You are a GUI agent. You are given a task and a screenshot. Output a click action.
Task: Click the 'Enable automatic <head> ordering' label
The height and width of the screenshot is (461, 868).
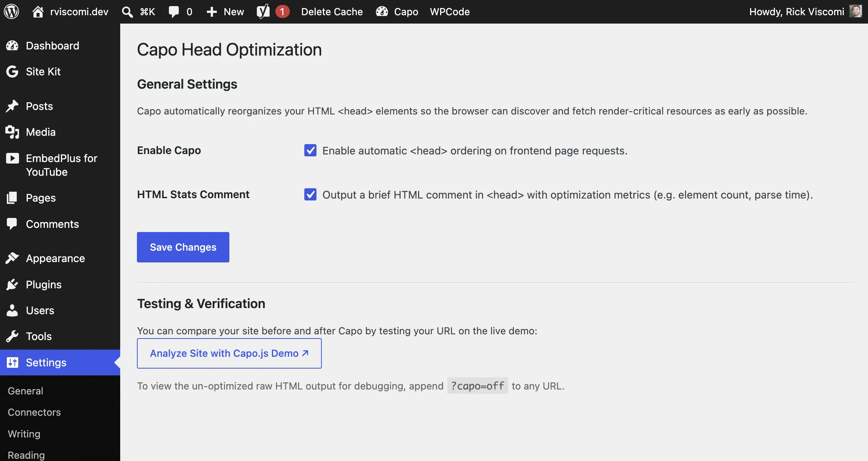coord(475,151)
